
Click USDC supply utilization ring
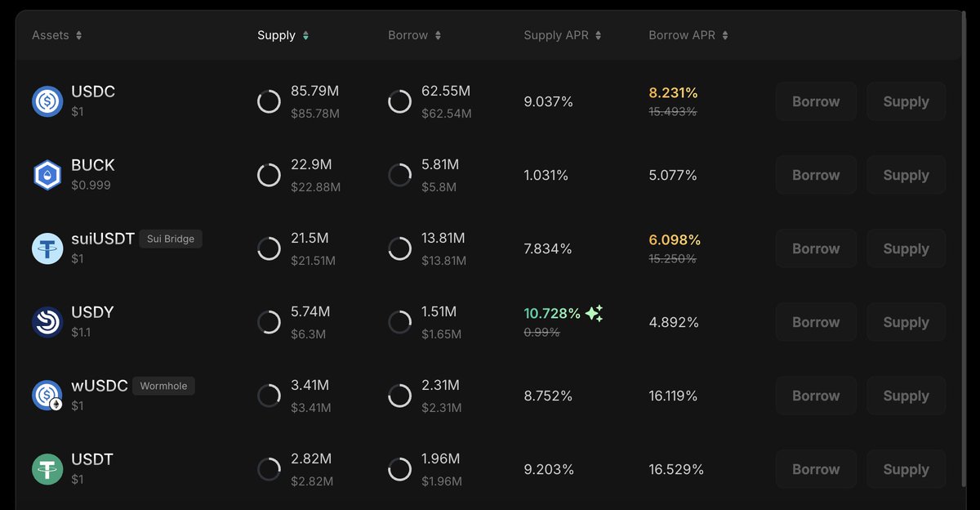click(269, 101)
